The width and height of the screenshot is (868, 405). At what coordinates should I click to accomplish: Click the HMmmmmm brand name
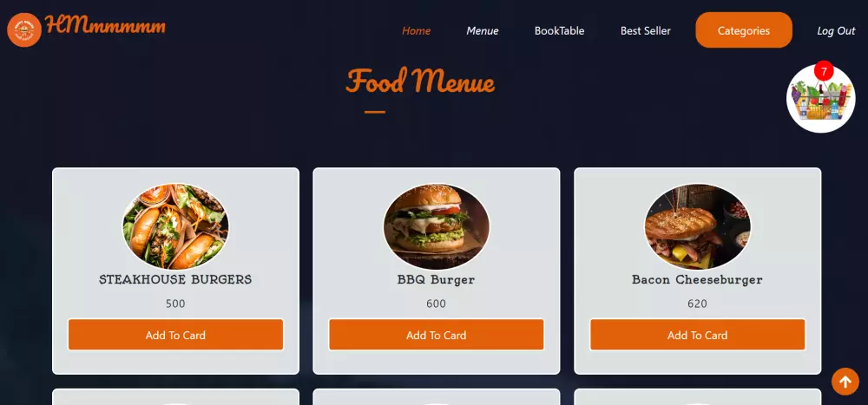coord(105,25)
